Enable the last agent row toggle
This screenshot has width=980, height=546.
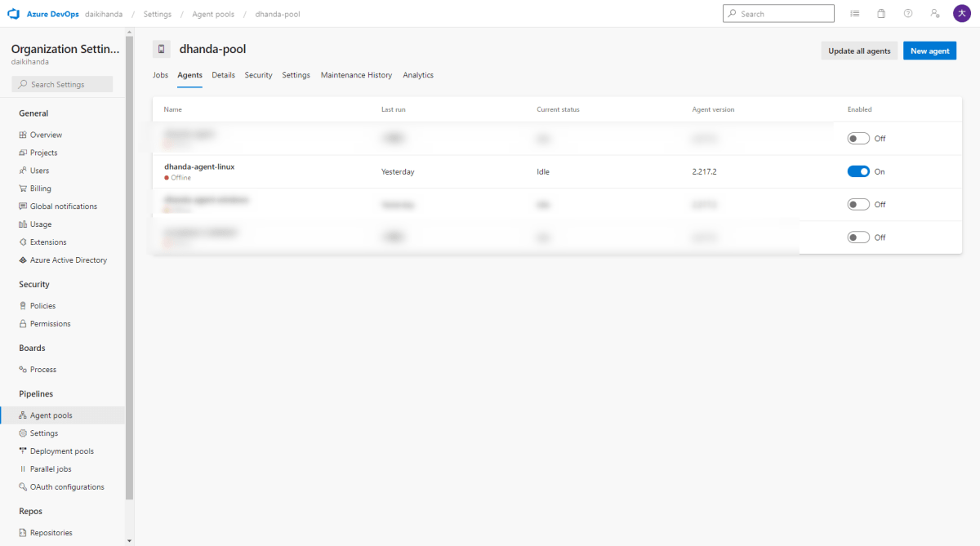(858, 237)
